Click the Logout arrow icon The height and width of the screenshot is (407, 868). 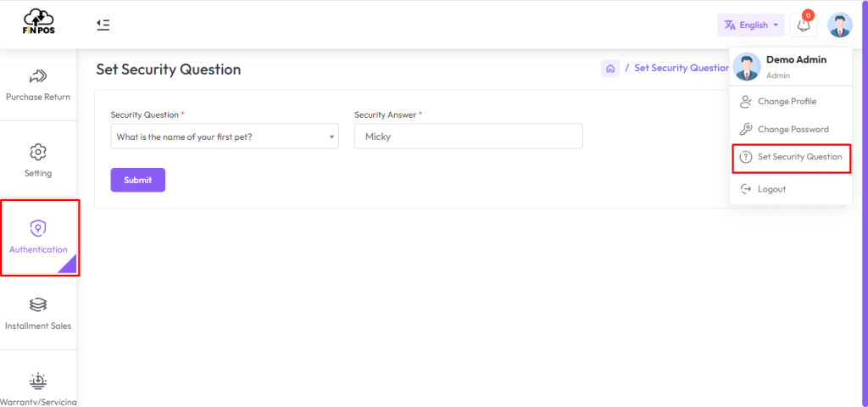[746, 189]
